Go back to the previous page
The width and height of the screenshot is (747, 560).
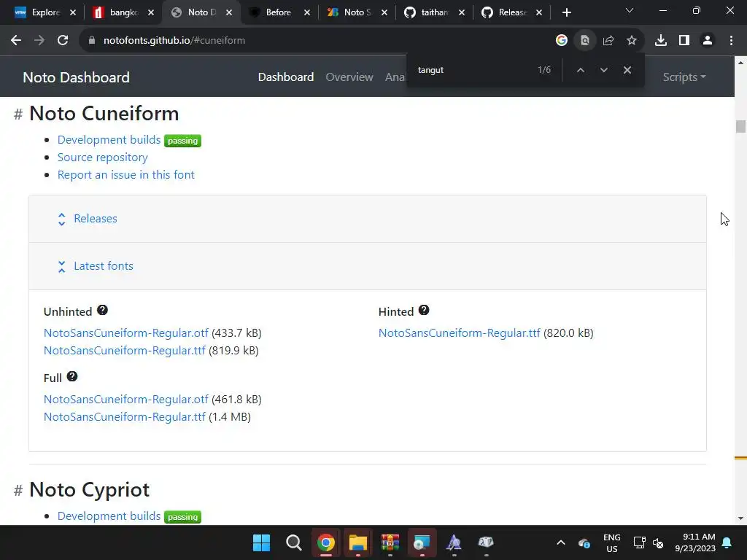[x=16, y=41]
